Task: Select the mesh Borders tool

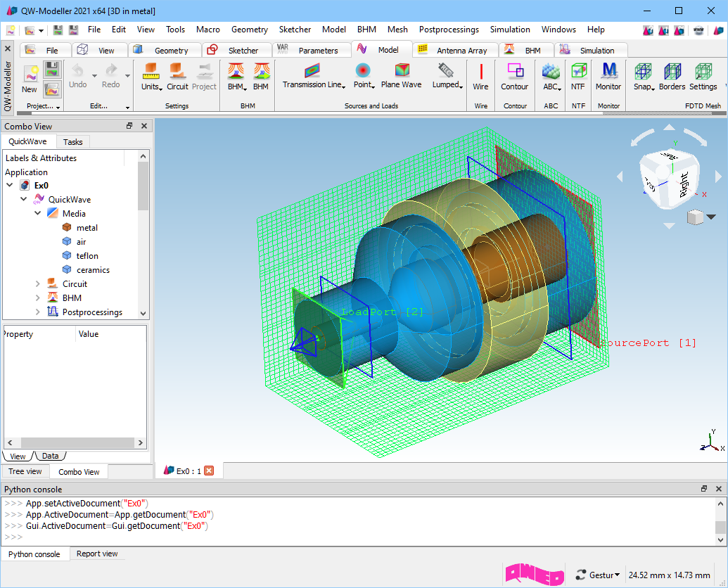Action: pyautogui.click(x=672, y=77)
